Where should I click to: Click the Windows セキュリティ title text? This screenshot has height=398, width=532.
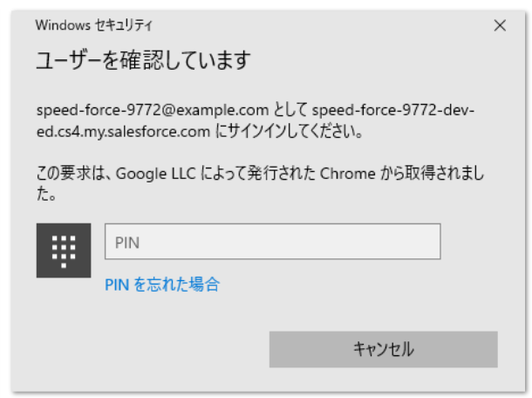[94, 25]
